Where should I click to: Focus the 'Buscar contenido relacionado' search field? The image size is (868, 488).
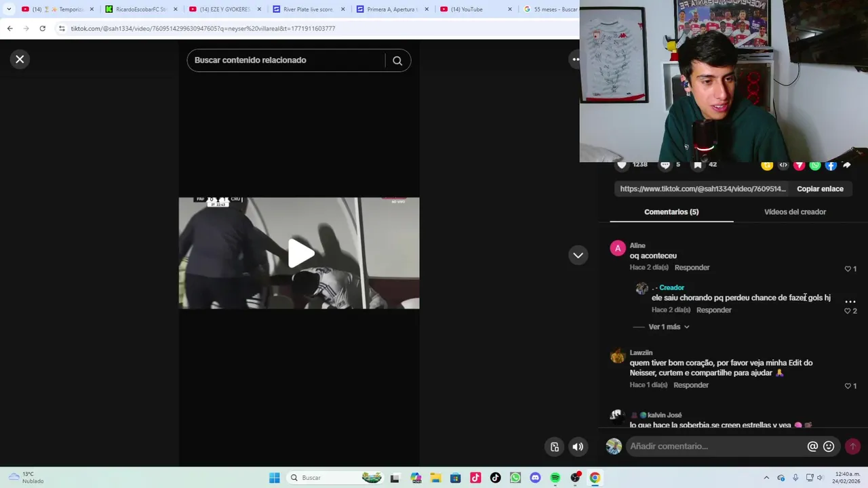coord(286,60)
